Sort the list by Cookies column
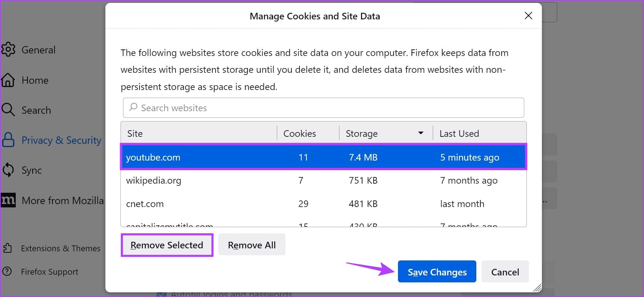 [308, 134]
